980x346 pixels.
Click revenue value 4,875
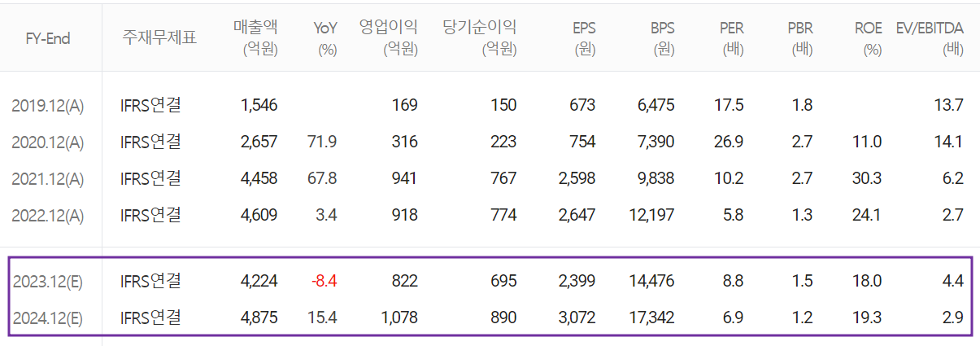259,318
